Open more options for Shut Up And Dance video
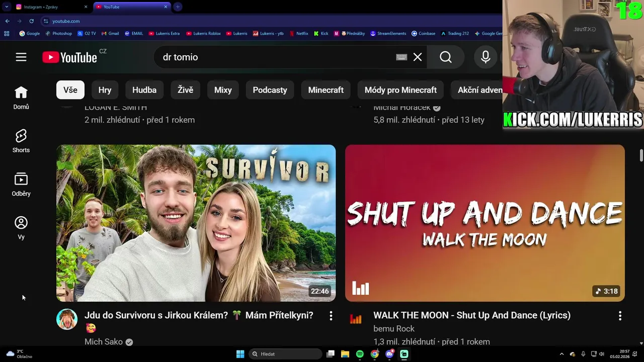 [x=620, y=316]
